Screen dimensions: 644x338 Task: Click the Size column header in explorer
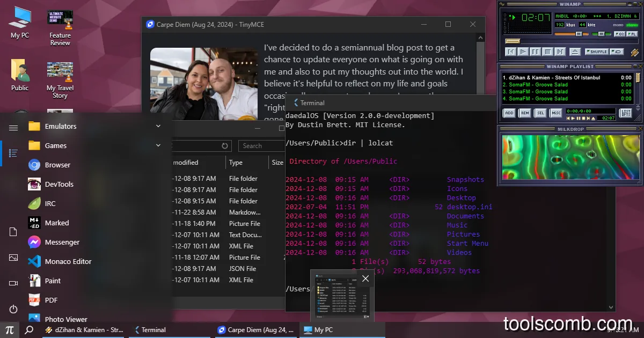277,163
